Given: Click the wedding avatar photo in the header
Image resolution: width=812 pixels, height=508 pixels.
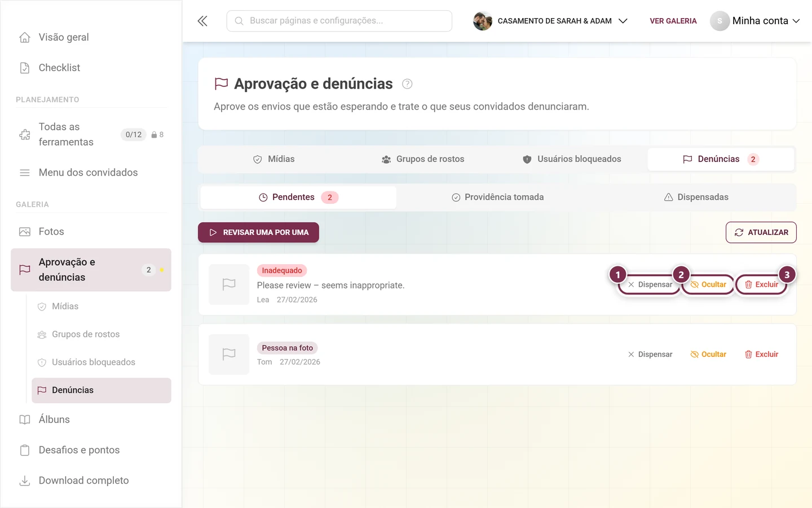Looking at the screenshot, I should tap(483, 21).
